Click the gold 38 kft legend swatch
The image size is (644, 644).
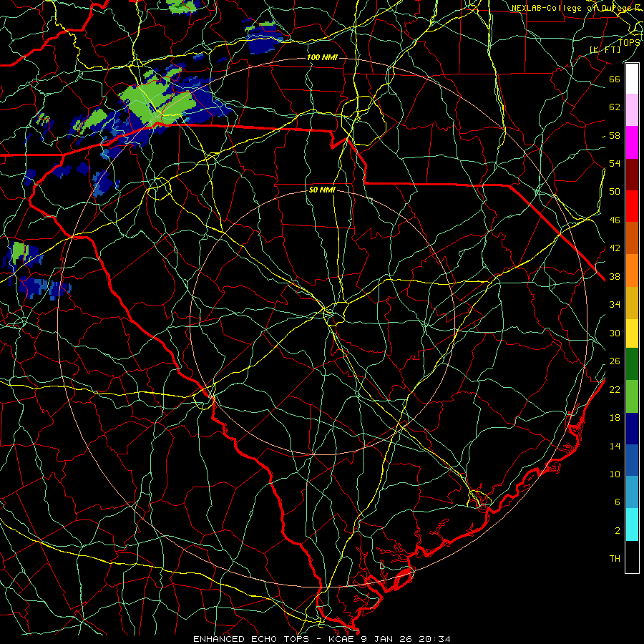click(632, 303)
